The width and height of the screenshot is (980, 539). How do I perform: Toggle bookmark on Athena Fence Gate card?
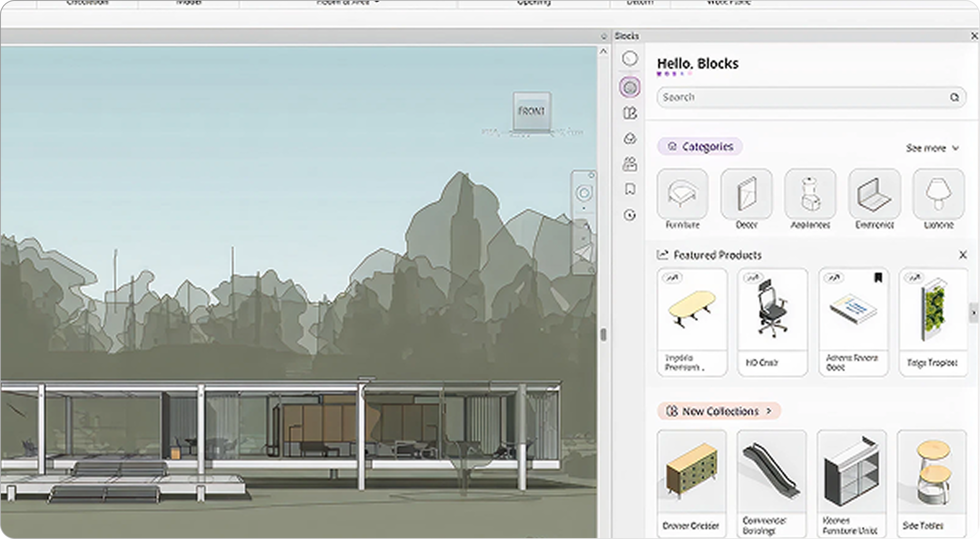[x=878, y=277]
